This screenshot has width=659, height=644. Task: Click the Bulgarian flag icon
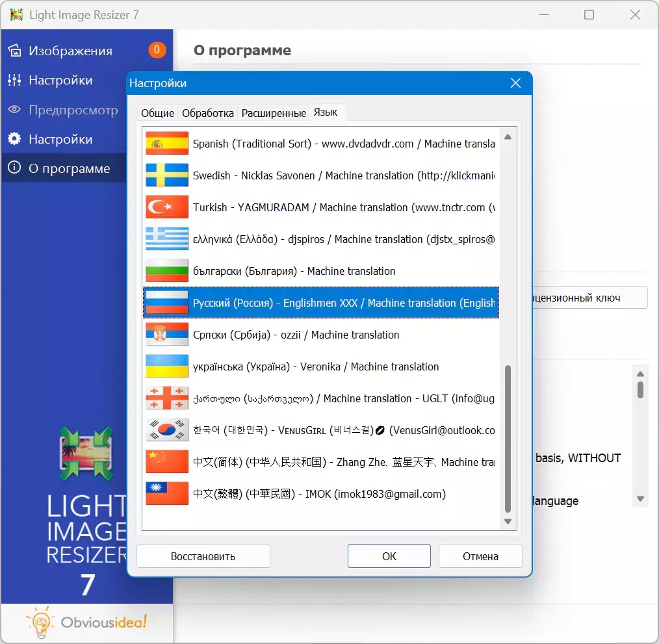167,271
